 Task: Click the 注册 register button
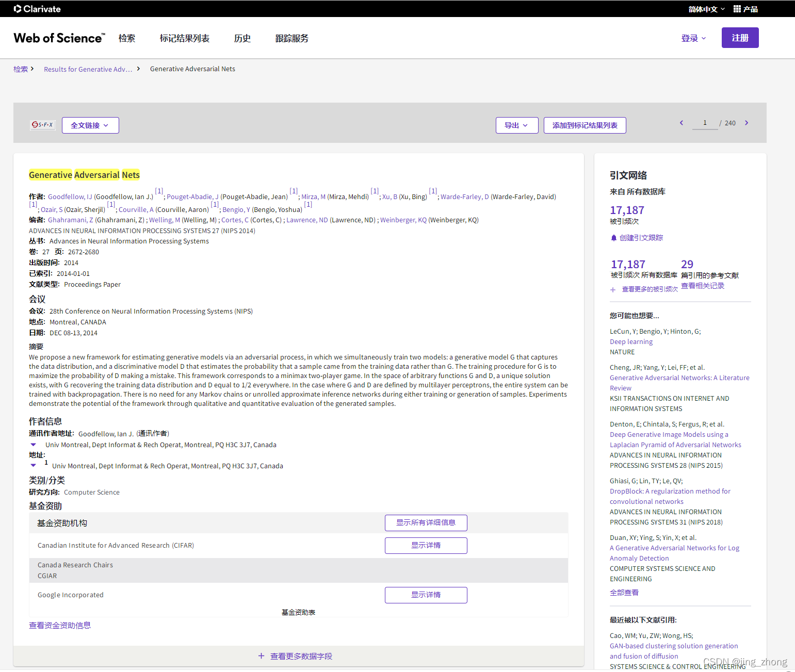[x=740, y=38]
